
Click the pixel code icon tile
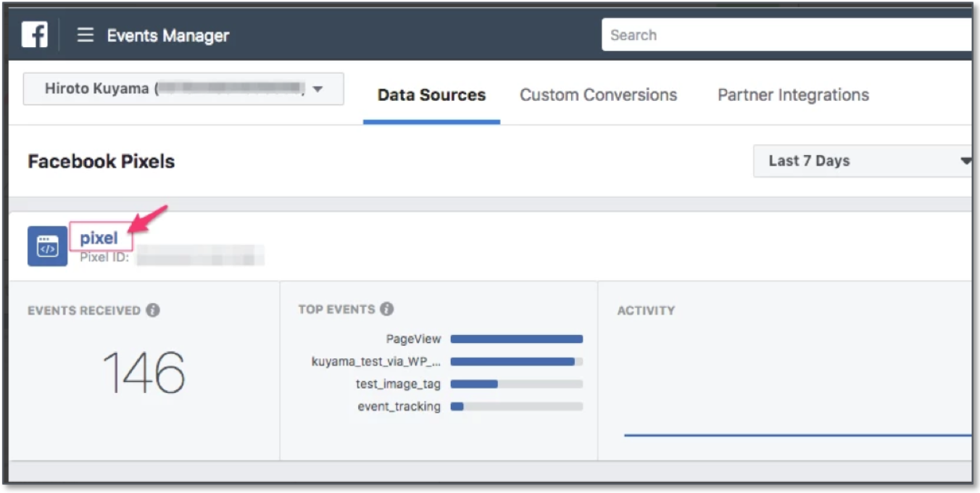coord(47,246)
